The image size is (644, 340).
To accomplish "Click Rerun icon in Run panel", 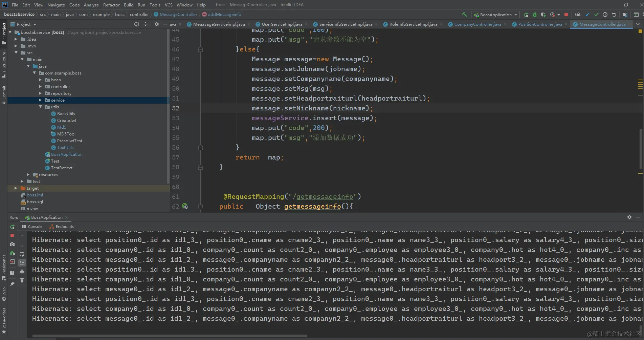I will point(12,227).
